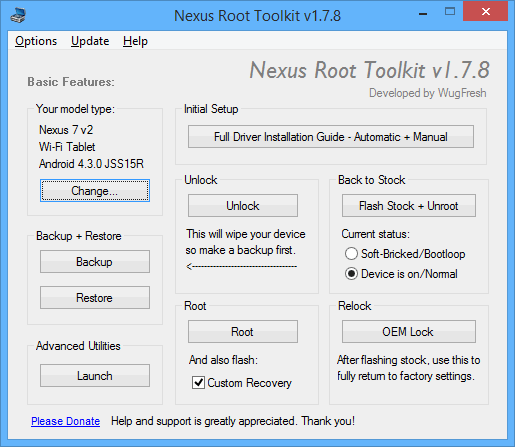Click the Backup button
The image size is (515, 447).
point(95,262)
